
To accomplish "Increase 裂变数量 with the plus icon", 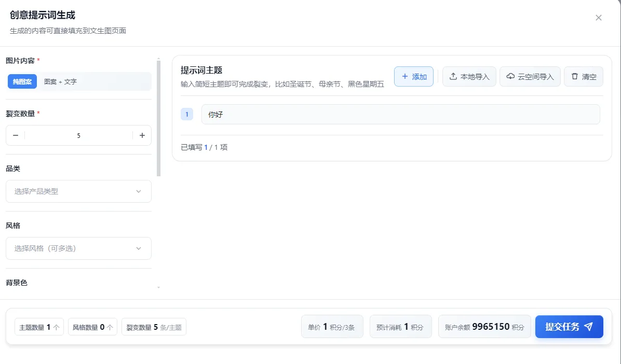I will click(x=142, y=135).
